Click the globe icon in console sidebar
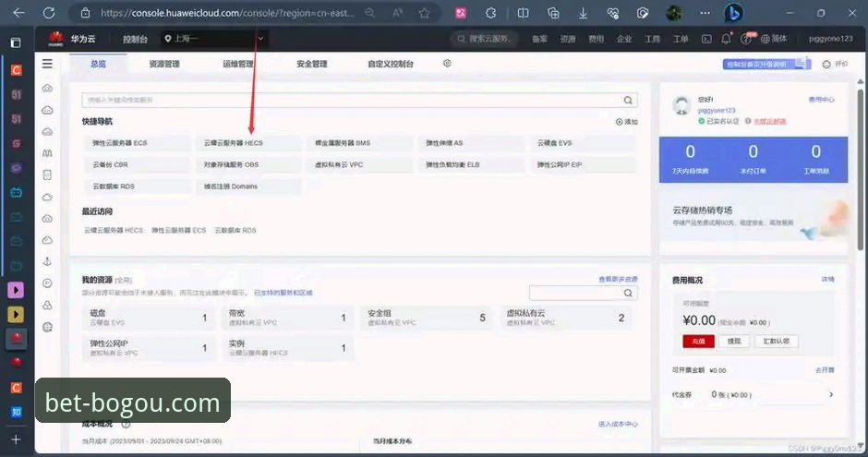The width and height of the screenshot is (868, 457). pos(48,327)
